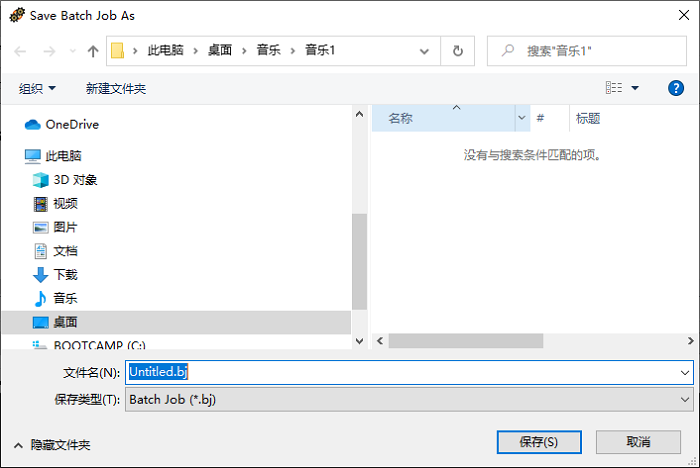Go up one folder level
700x468 pixels.
[x=93, y=51]
